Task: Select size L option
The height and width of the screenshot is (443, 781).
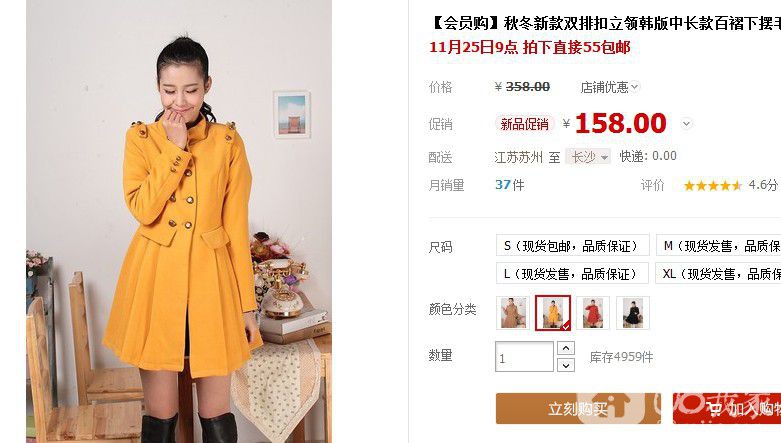Action: [572, 273]
